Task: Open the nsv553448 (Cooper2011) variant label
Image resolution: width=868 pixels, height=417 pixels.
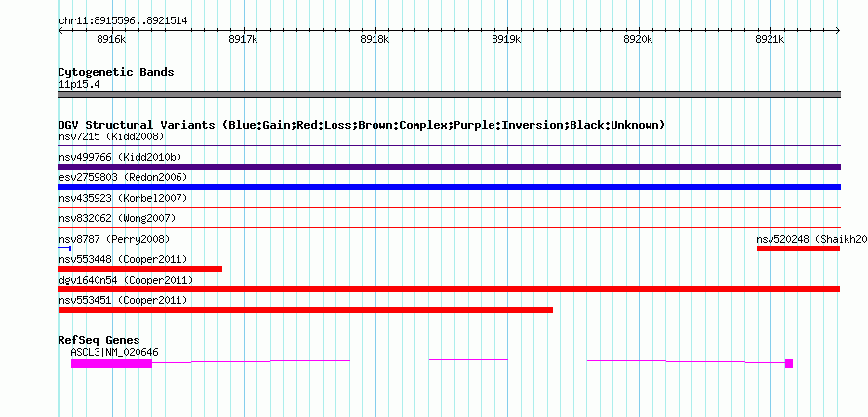Action: (123, 259)
